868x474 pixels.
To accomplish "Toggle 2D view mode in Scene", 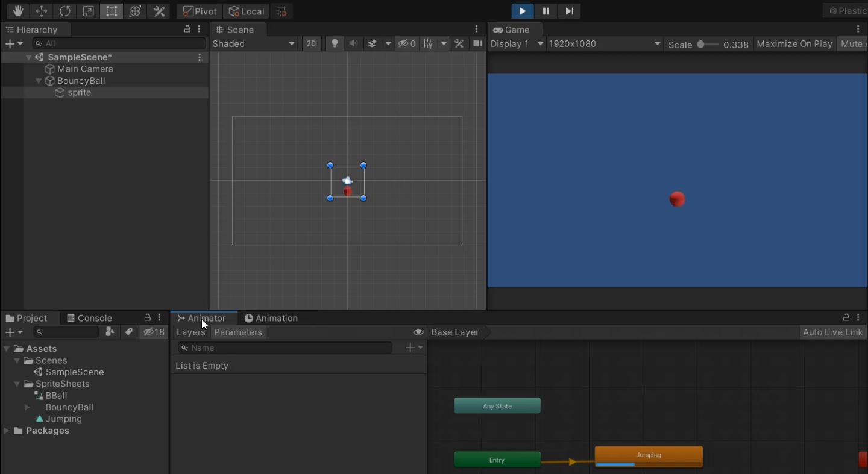I will [311, 44].
